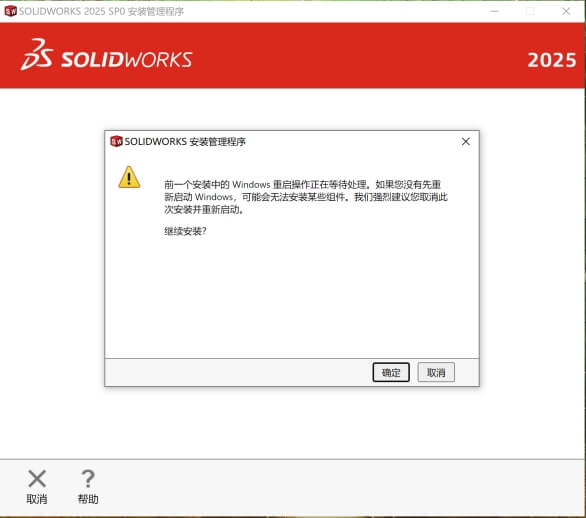
Task: Click the 取消 button inside the warning dialog
Action: (x=436, y=372)
